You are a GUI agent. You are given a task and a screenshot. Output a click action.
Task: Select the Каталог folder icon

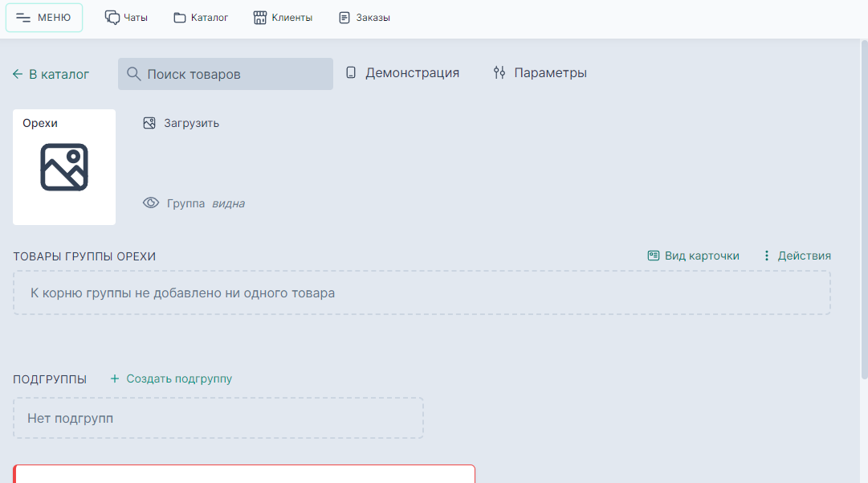(179, 15)
